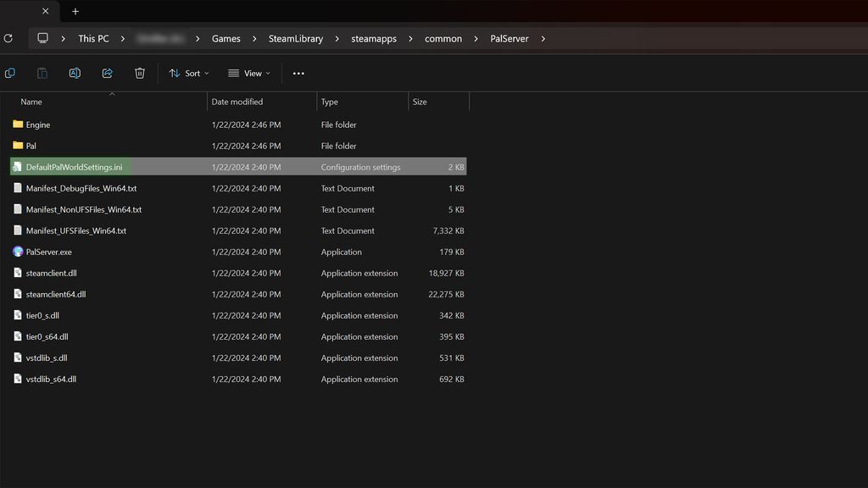Sort files by the Name column header
The height and width of the screenshot is (488, 868).
pos(31,102)
